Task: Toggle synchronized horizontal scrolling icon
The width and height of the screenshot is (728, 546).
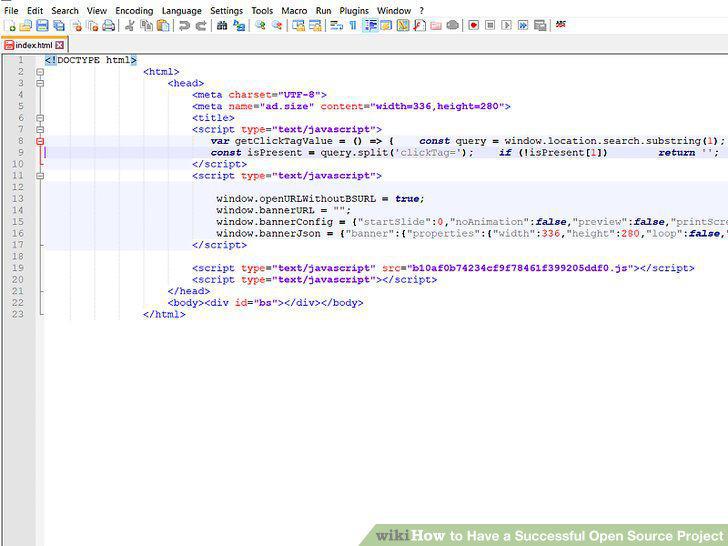Action: [x=315, y=26]
